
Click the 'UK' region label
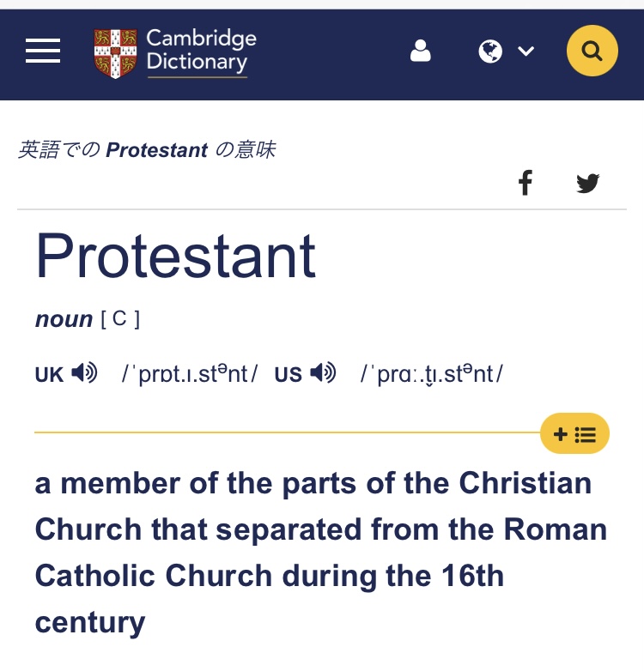click(x=49, y=375)
